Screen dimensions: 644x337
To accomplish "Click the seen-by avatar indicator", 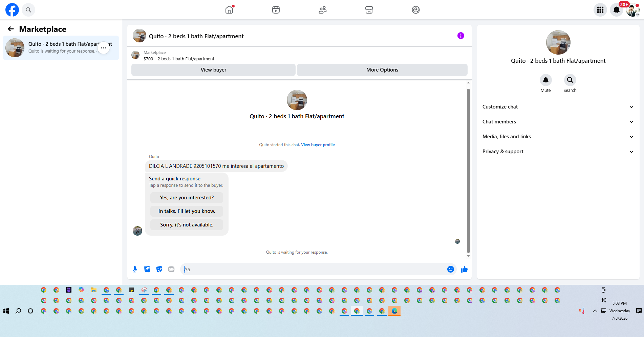I will click(x=457, y=241).
